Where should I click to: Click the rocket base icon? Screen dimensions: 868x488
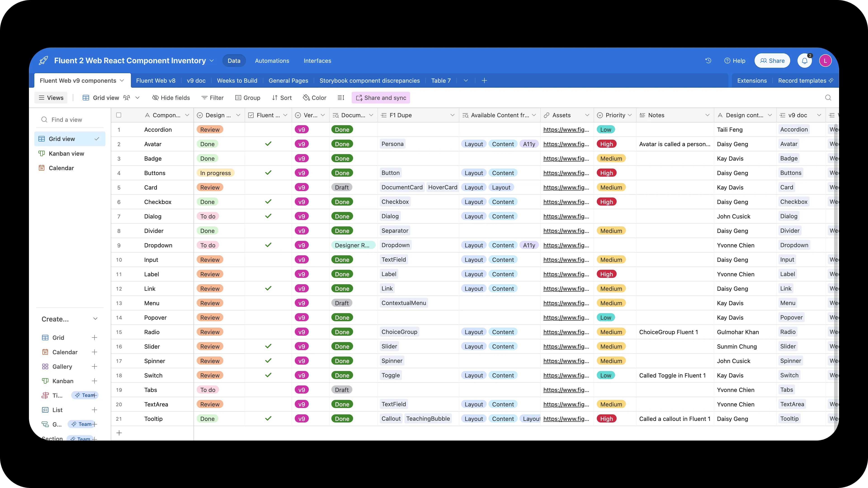click(x=43, y=61)
